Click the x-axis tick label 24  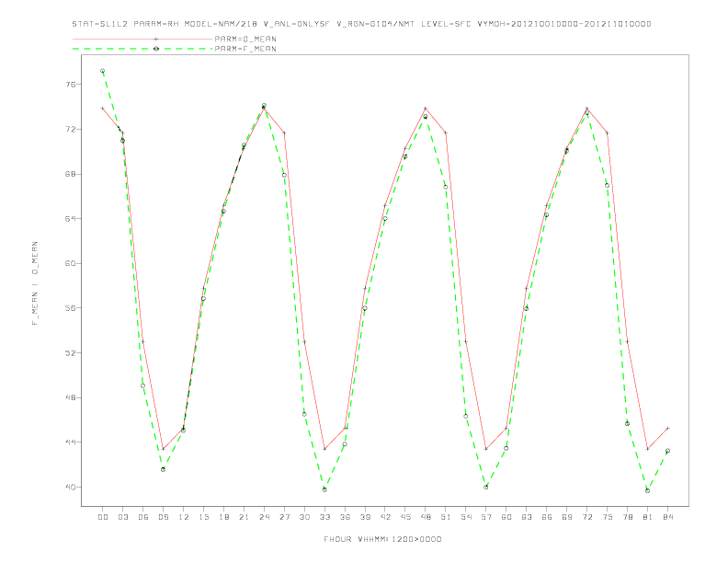(264, 517)
